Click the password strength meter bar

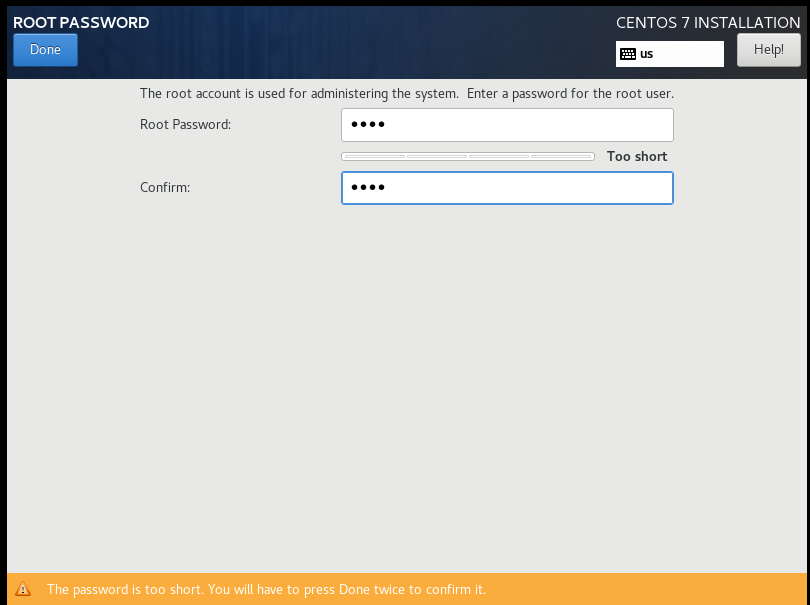[468, 156]
